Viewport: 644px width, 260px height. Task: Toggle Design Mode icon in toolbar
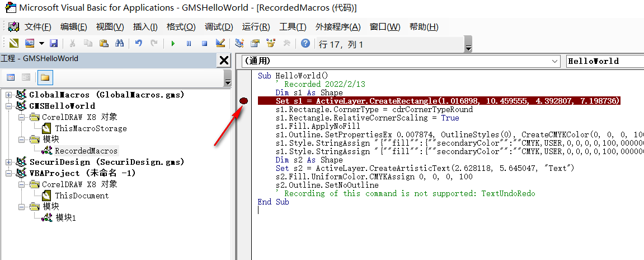click(220, 43)
